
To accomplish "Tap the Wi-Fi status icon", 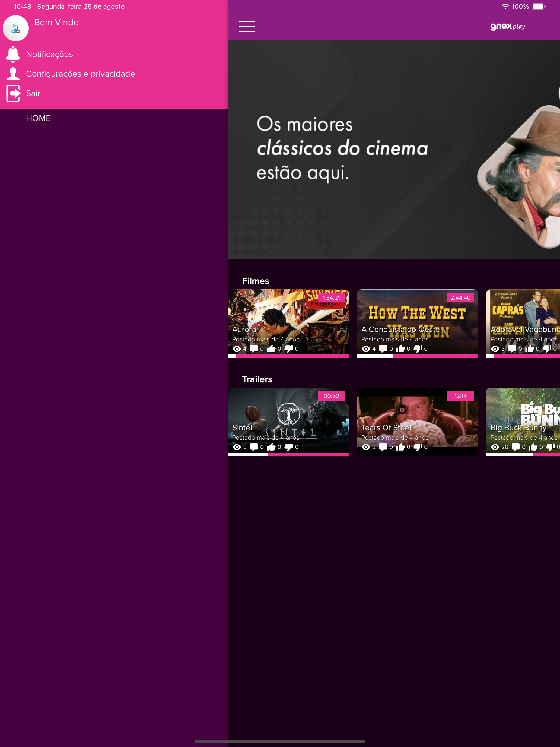I will coord(505,7).
